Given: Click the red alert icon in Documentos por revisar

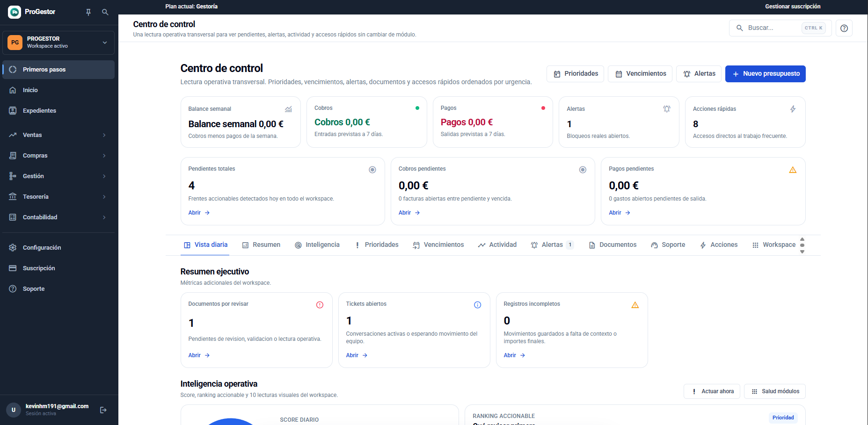Looking at the screenshot, I should tap(320, 305).
